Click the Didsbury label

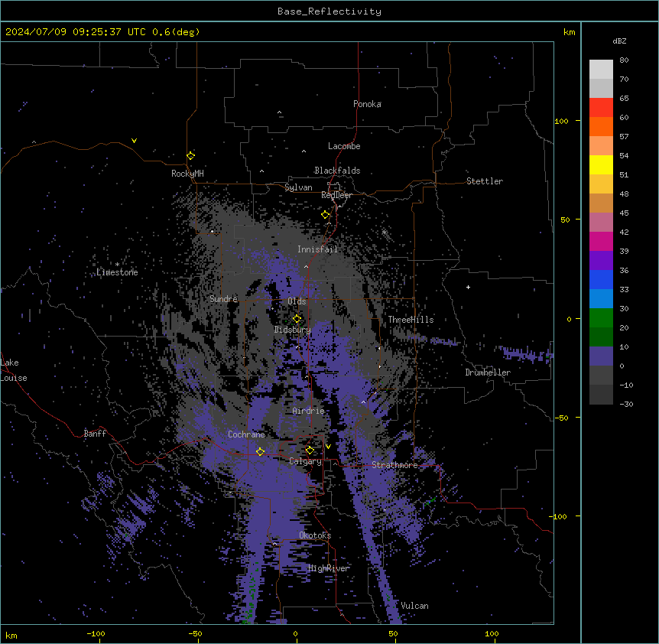coord(293,330)
